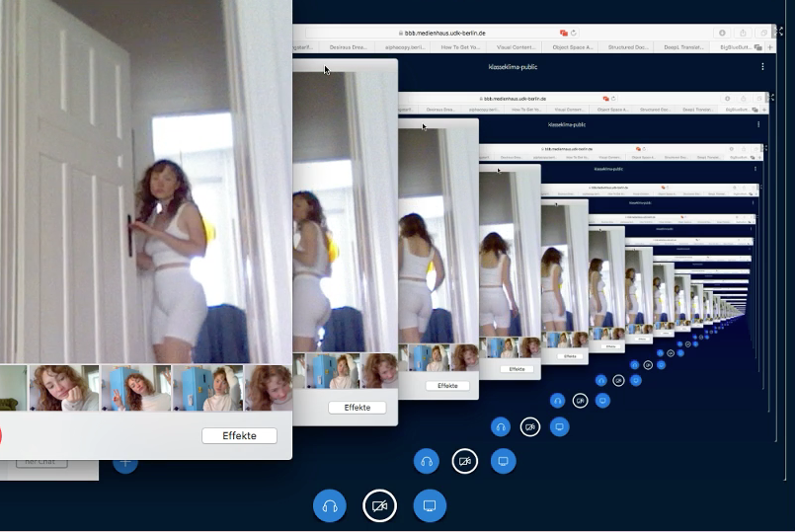Open Effekte in the largest Photo Booth window
This screenshot has height=532, width=795.
pyautogui.click(x=239, y=435)
